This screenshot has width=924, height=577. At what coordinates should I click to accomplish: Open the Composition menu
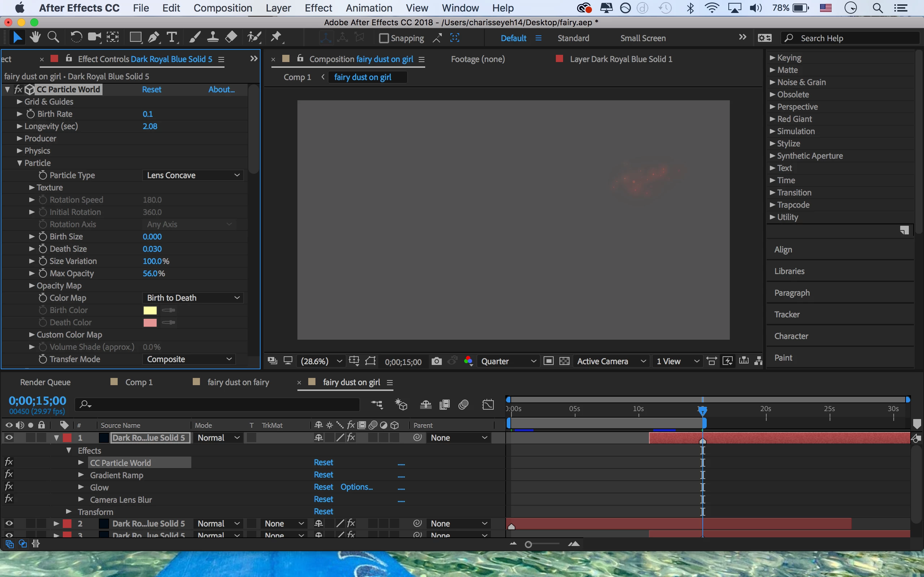(x=223, y=8)
